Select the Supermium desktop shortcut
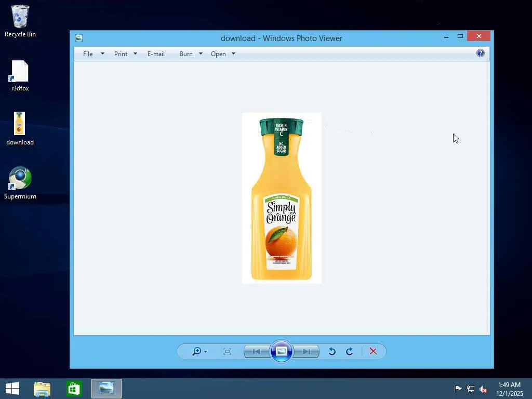The image size is (532, 399). pos(20,183)
